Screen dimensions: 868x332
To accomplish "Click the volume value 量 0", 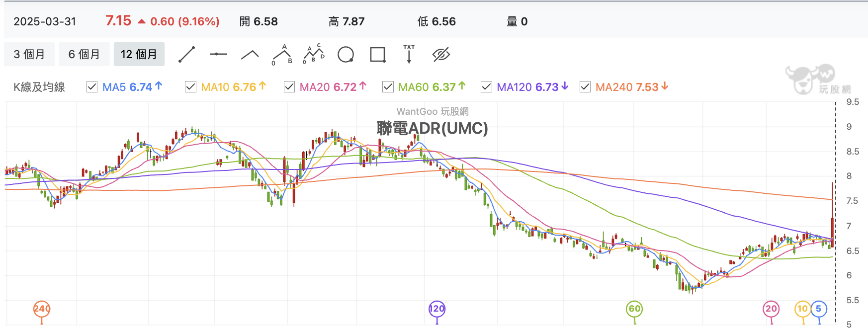I will pos(517,21).
